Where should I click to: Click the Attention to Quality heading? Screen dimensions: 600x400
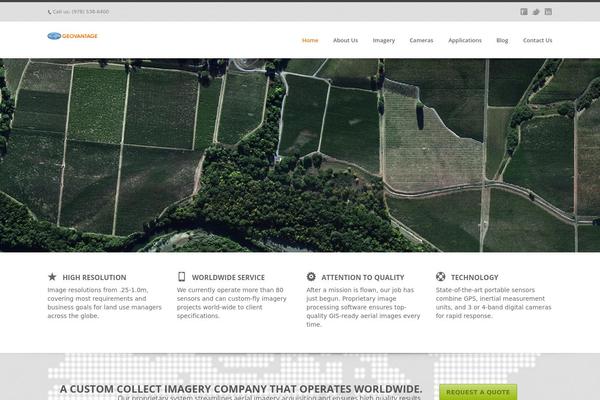point(363,278)
